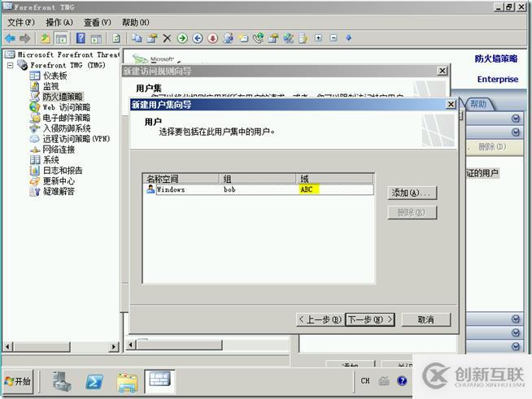Select Microsoft Forefront Threat root tree node
Viewport: 532px width, 399px height.
coord(68,54)
